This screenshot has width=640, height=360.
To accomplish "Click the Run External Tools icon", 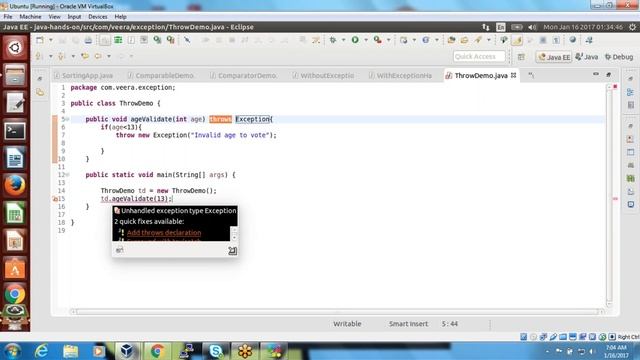I will [378, 40].
